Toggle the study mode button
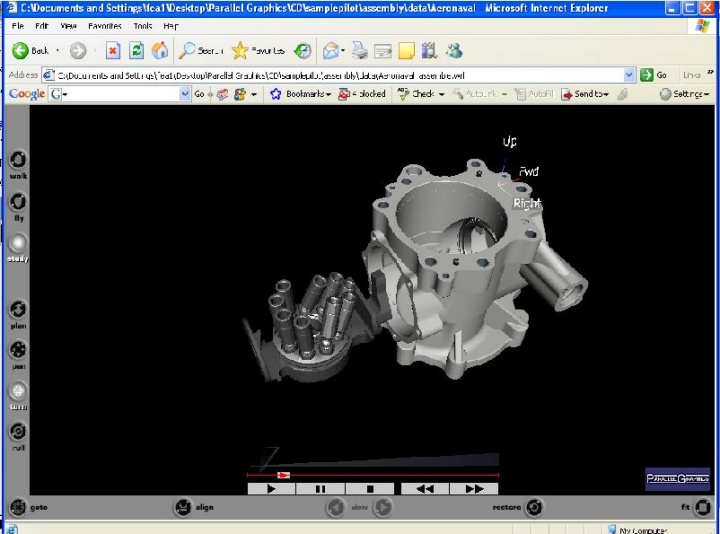Viewport: 720px width, 534px height. (x=17, y=243)
